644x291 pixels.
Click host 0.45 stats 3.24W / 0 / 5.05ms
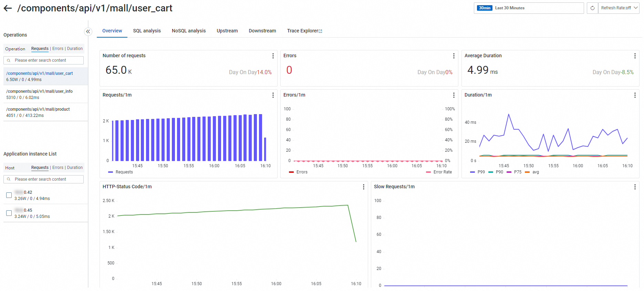tap(32, 217)
